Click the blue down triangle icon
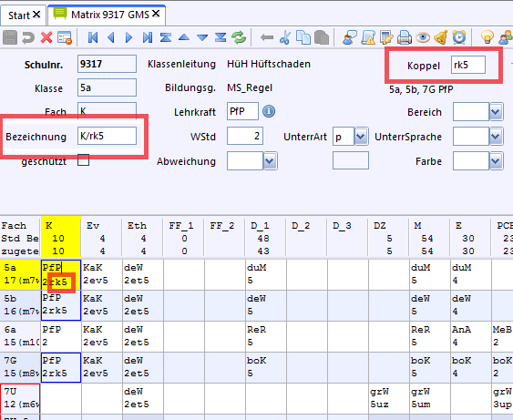 (202, 38)
